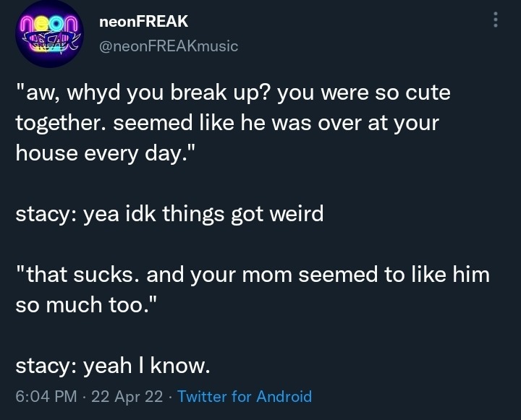Tap the "stacy: yeah I know." line

coord(113,366)
